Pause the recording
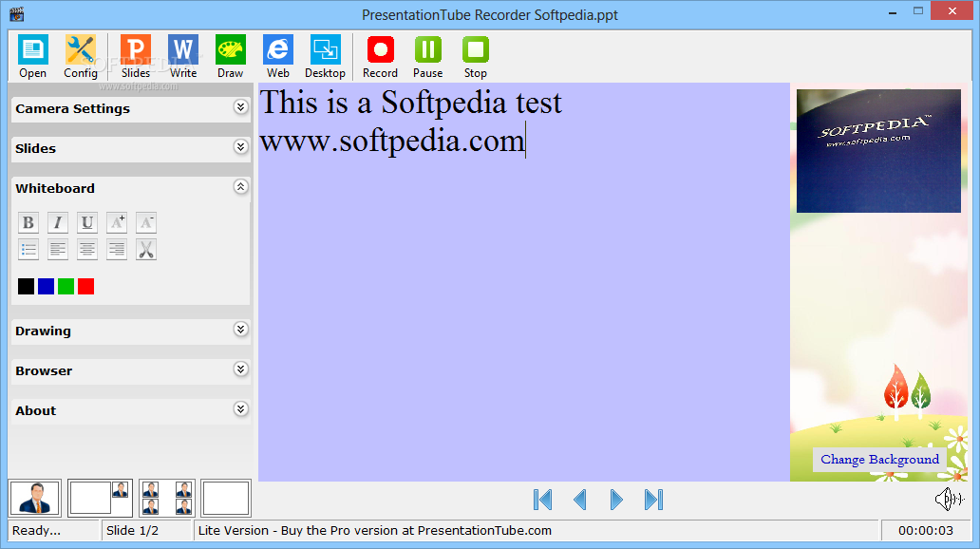This screenshot has width=980, height=549. point(428,56)
